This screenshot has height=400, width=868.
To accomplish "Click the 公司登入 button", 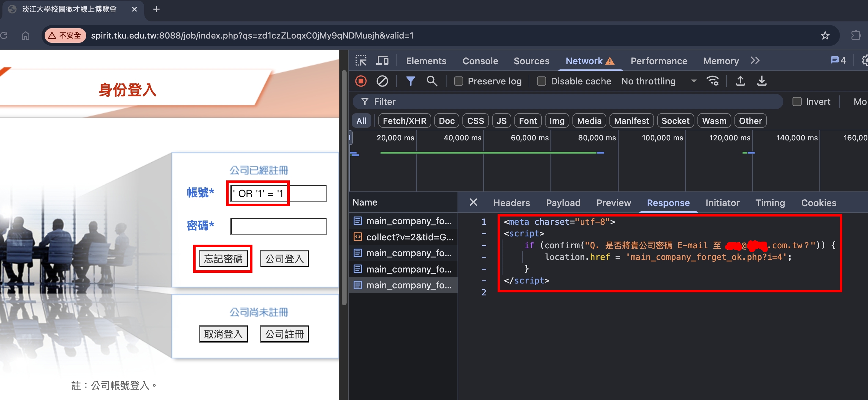I will 284,259.
